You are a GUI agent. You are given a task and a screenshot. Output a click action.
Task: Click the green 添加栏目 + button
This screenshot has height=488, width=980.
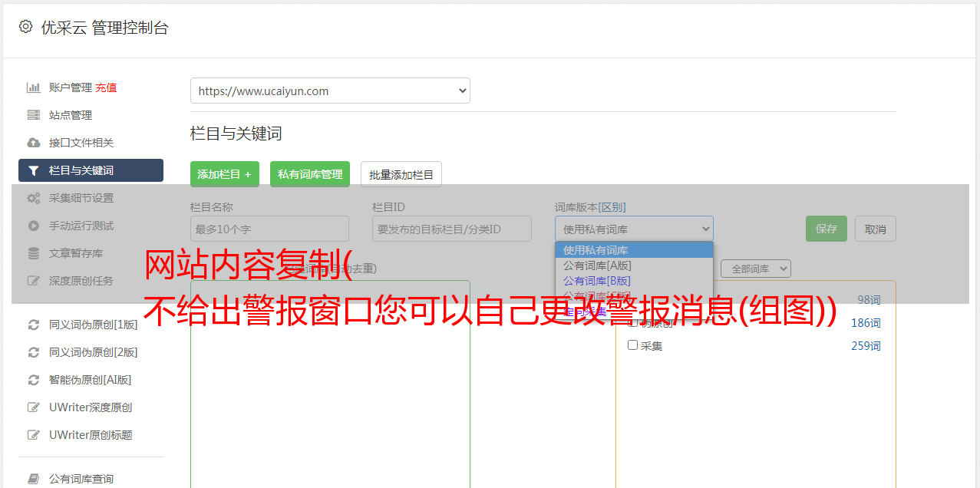[225, 174]
